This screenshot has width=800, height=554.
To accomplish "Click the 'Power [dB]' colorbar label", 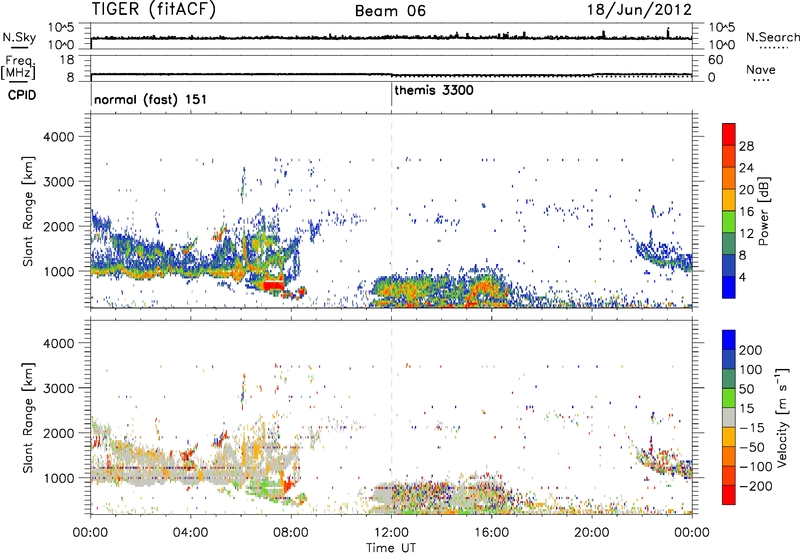I will pyautogui.click(x=763, y=212).
